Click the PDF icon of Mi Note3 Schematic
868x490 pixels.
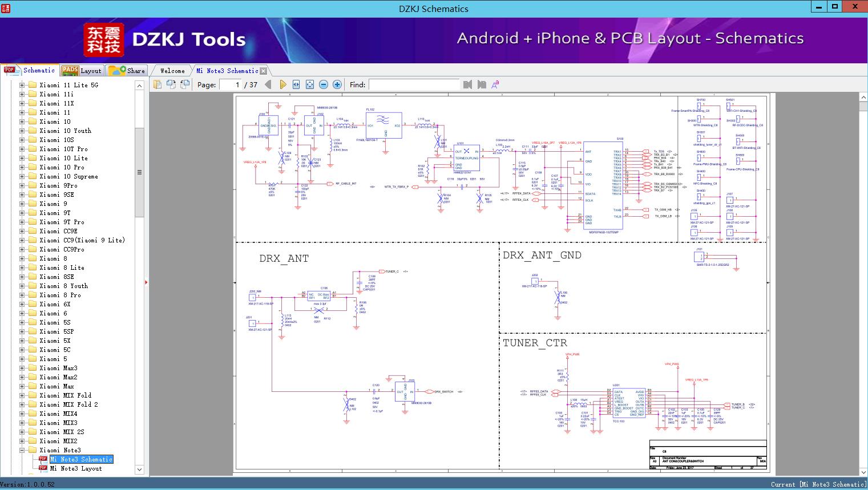point(43,459)
